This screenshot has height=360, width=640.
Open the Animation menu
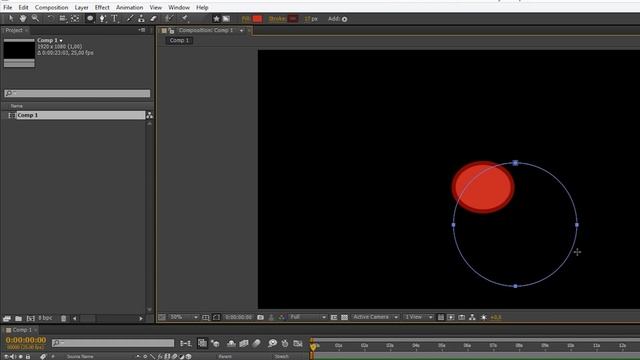tap(129, 7)
